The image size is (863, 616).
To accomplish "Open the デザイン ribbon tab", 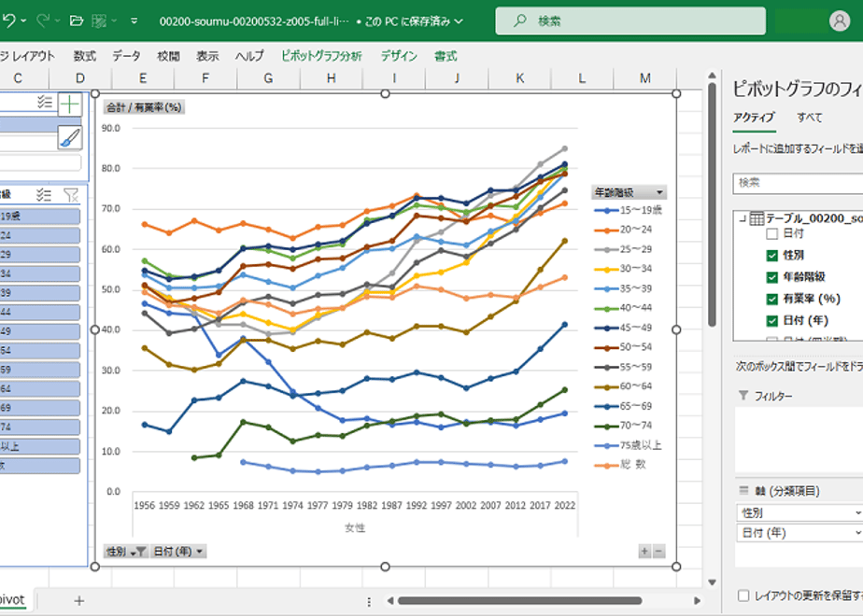I will coord(399,56).
